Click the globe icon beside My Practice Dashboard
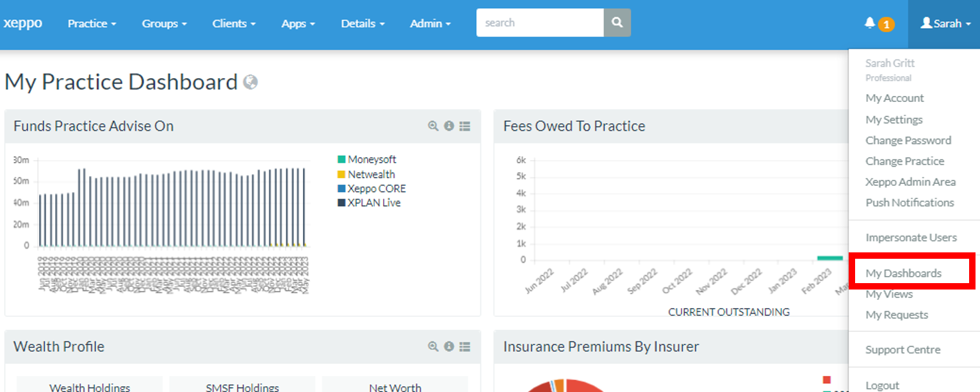Viewport: 980px width, 392px height. click(250, 82)
